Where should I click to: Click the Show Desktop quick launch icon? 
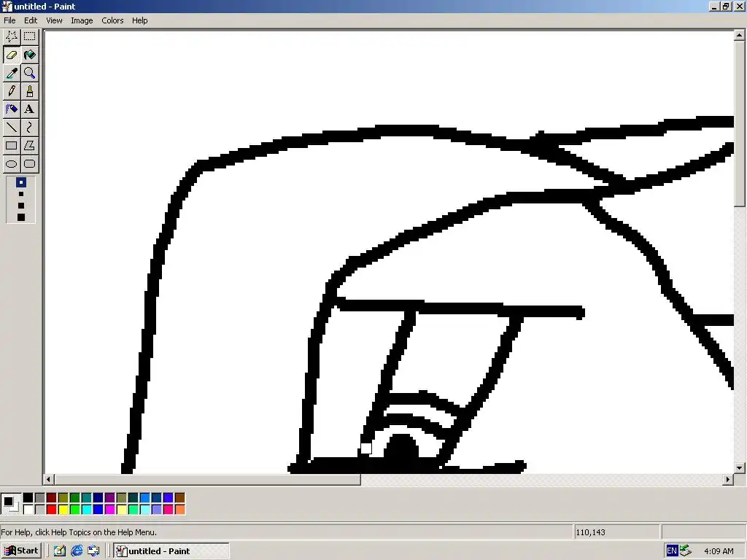(60, 551)
